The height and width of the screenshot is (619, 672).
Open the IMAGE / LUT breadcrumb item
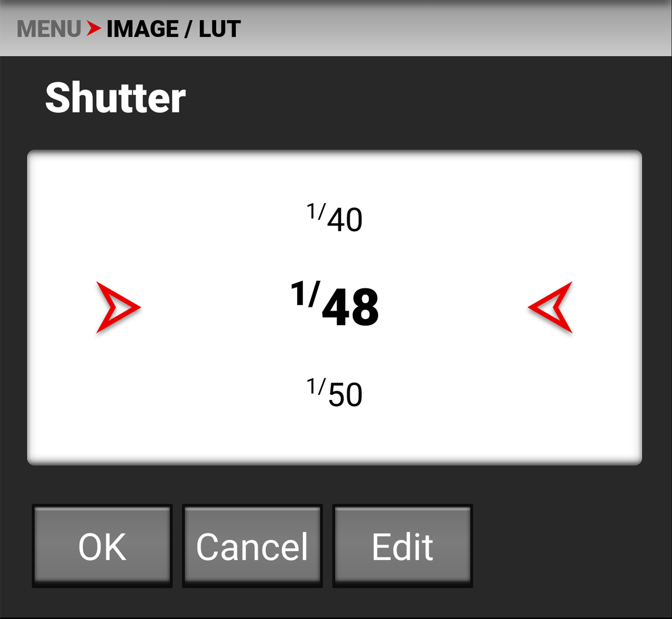tap(173, 29)
